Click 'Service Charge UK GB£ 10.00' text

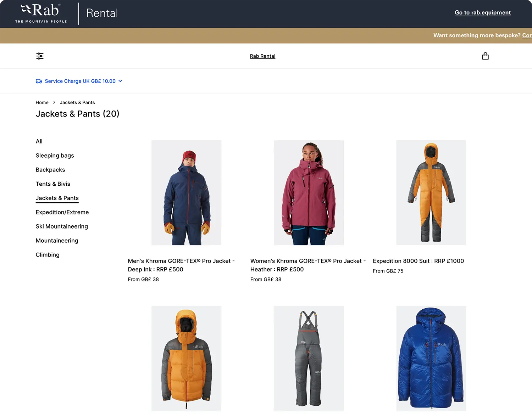coord(80,81)
